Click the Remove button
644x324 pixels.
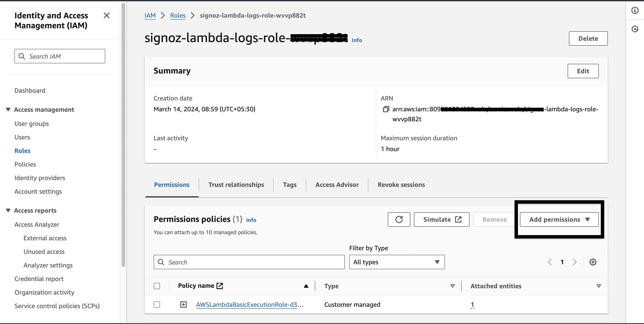tap(494, 220)
